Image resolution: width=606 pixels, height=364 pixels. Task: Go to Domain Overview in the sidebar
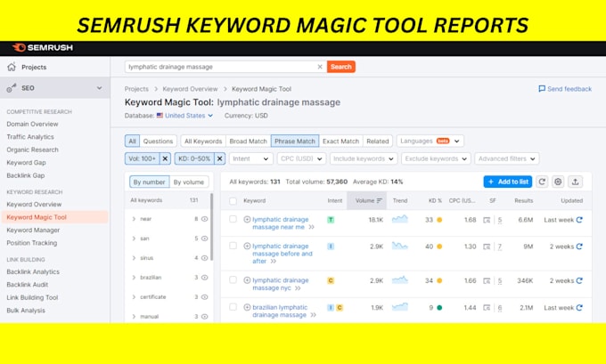pyautogui.click(x=32, y=124)
